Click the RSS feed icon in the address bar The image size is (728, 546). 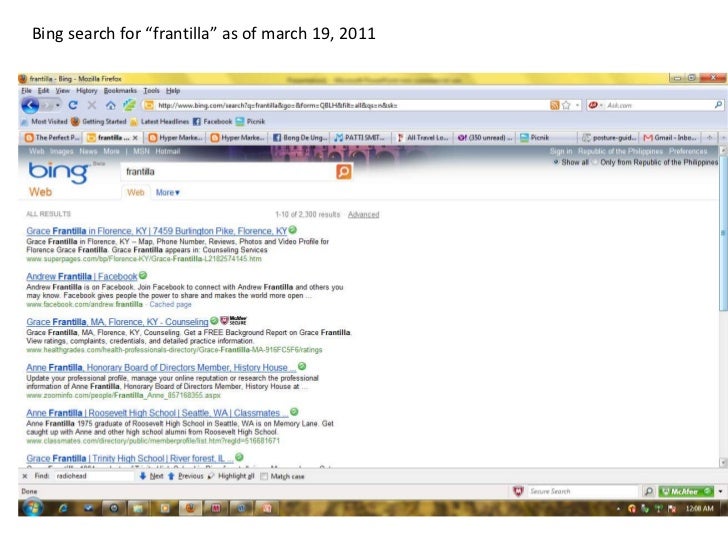(x=554, y=105)
